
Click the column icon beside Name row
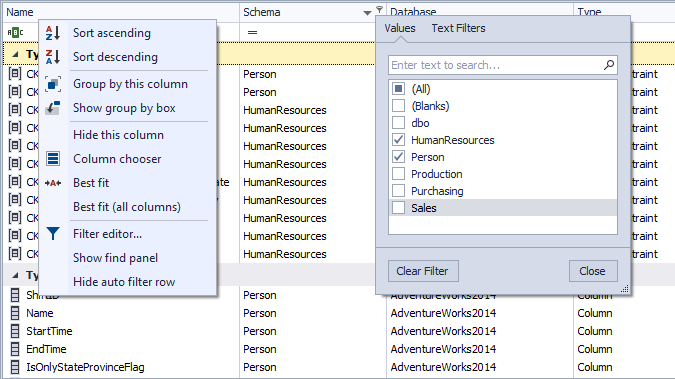tap(15, 313)
